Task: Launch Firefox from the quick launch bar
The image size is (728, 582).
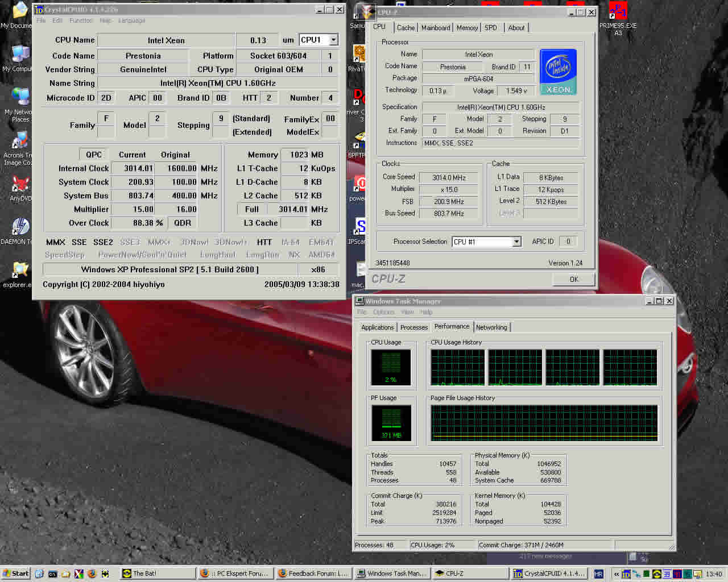Action: point(92,573)
